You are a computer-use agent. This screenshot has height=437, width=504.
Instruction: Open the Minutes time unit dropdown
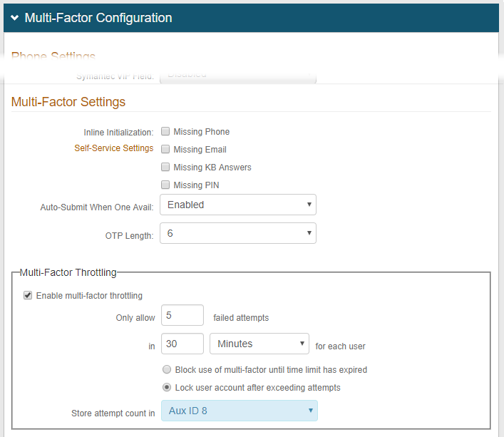pyautogui.click(x=259, y=344)
